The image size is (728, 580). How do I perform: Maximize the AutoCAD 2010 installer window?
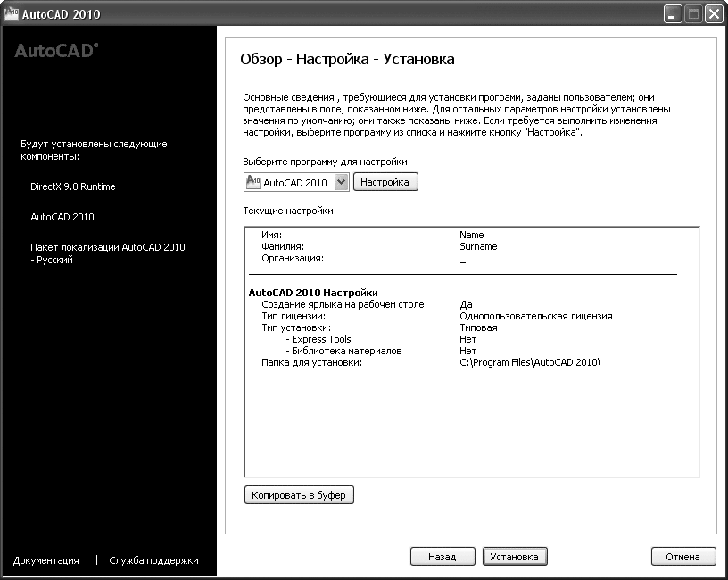click(692, 14)
